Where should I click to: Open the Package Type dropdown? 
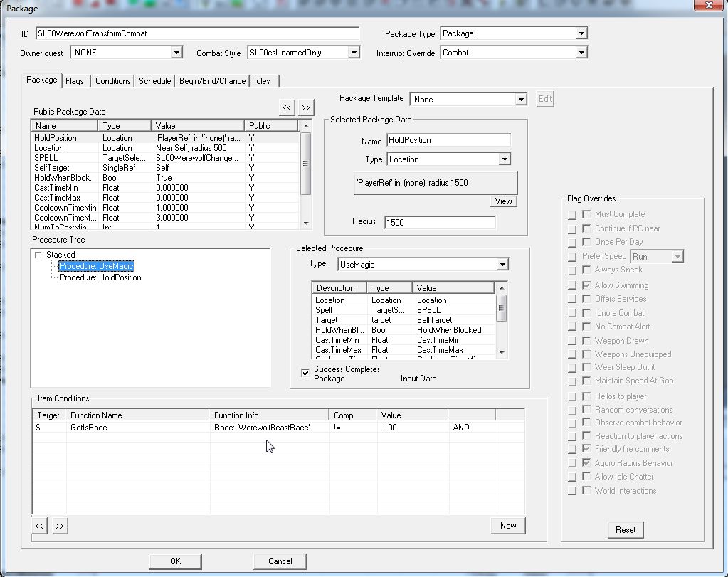581,33
